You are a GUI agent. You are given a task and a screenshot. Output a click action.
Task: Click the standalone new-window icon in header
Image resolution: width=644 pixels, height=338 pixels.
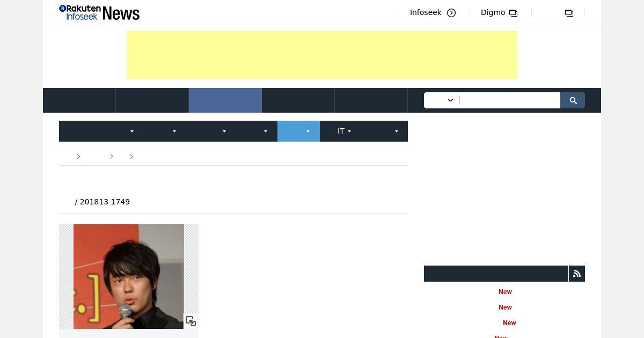click(569, 13)
